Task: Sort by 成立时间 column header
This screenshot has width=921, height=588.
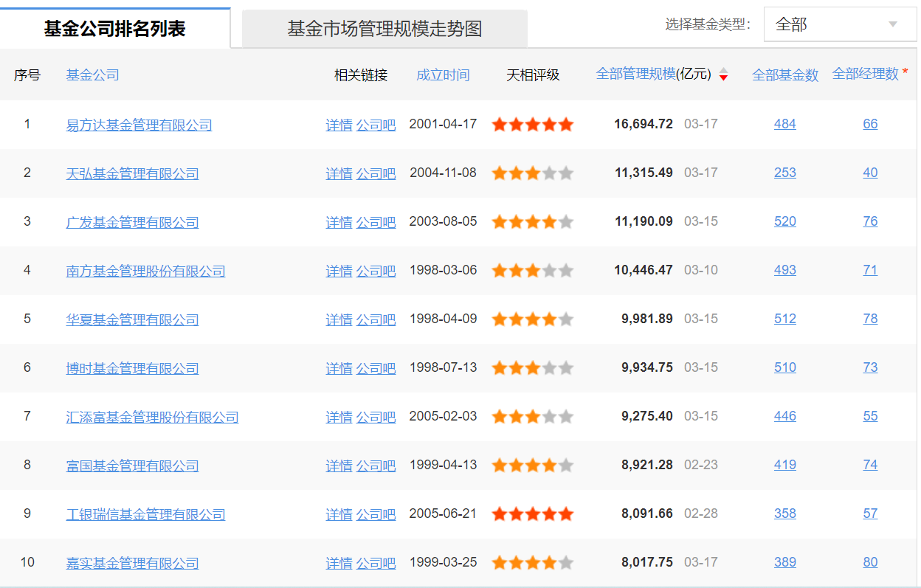Action: [x=443, y=75]
